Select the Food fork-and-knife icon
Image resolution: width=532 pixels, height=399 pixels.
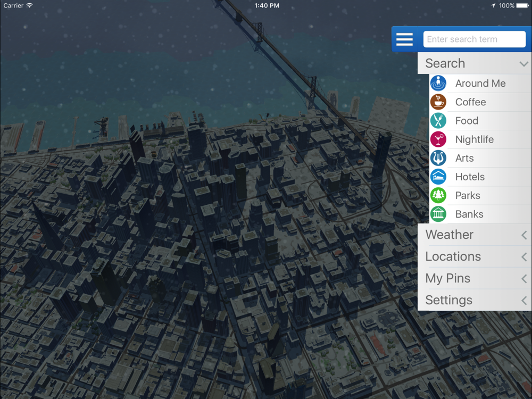coord(438,121)
